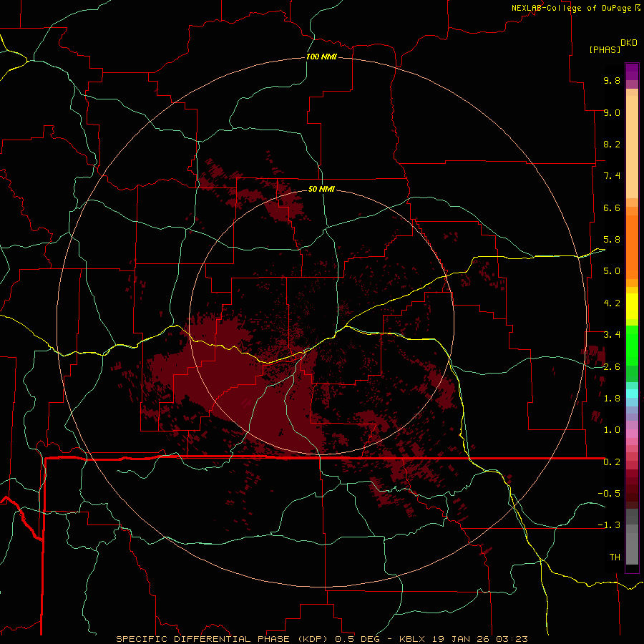644x644 pixels.
Task: Select the -1.3 scale label
Action: 609,525
